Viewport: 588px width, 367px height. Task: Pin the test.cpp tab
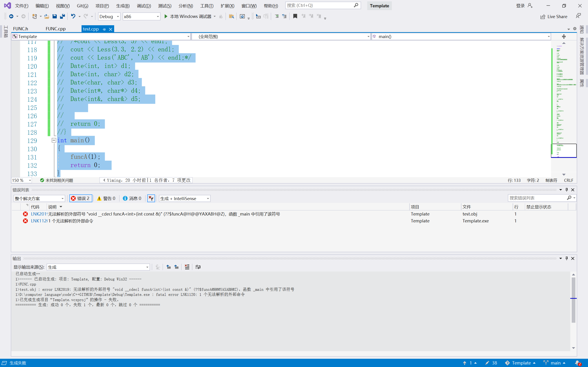point(104,29)
